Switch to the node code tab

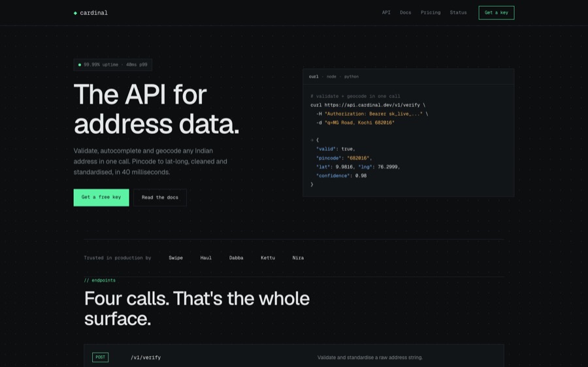point(331,77)
